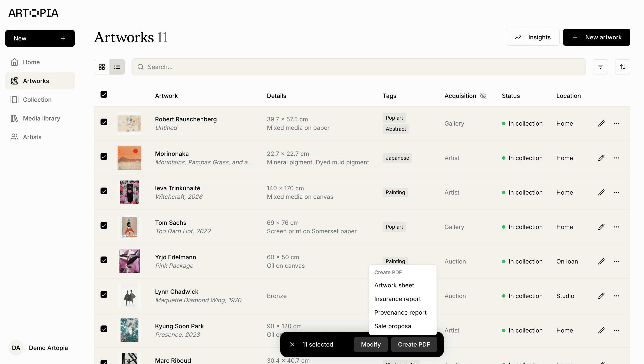This screenshot has height=364, width=644.
Task: Select Provenance report menu option
Action: [x=400, y=312]
